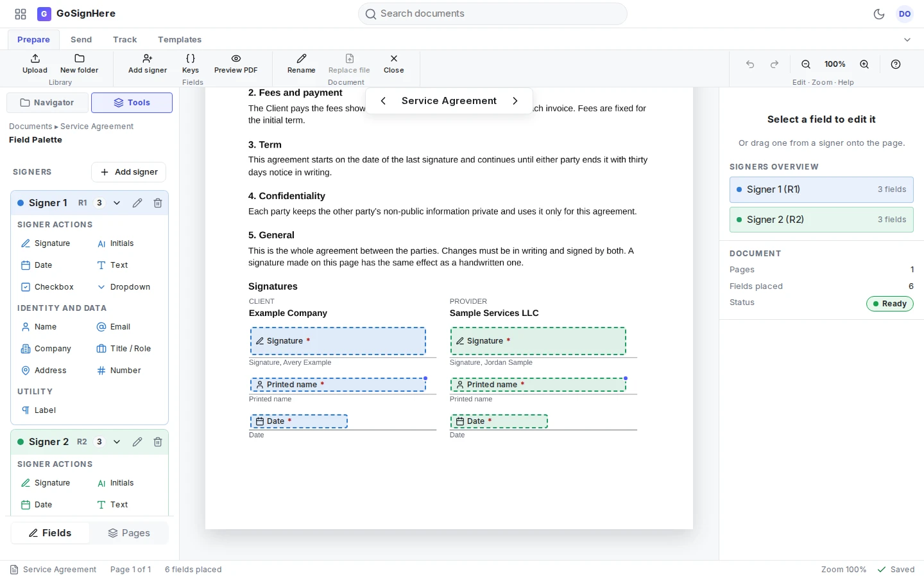This screenshot has width=924, height=578.
Task: Open DO user avatar menu
Action: [905, 13]
